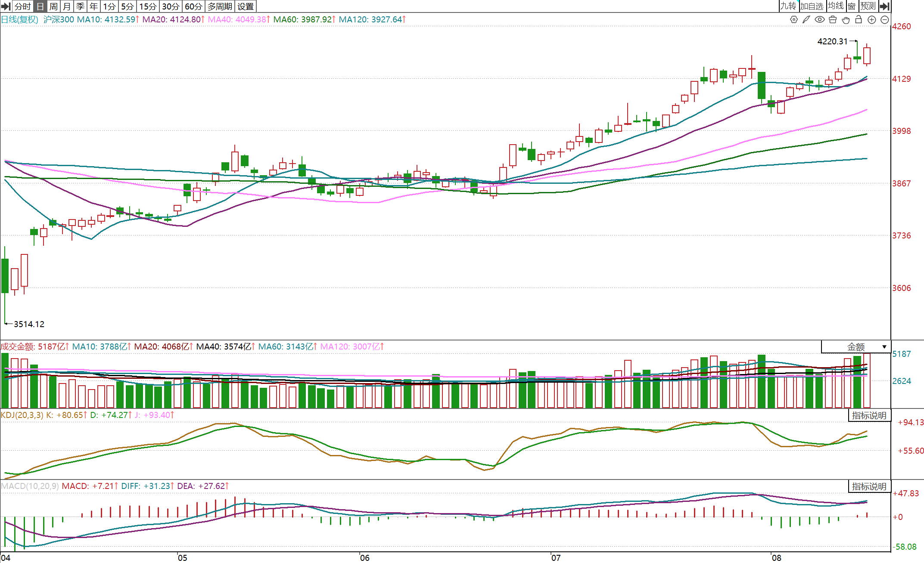Open the chart settings gear icon
The width and height of the screenshot is (924, 563).
tap(793, 20)
